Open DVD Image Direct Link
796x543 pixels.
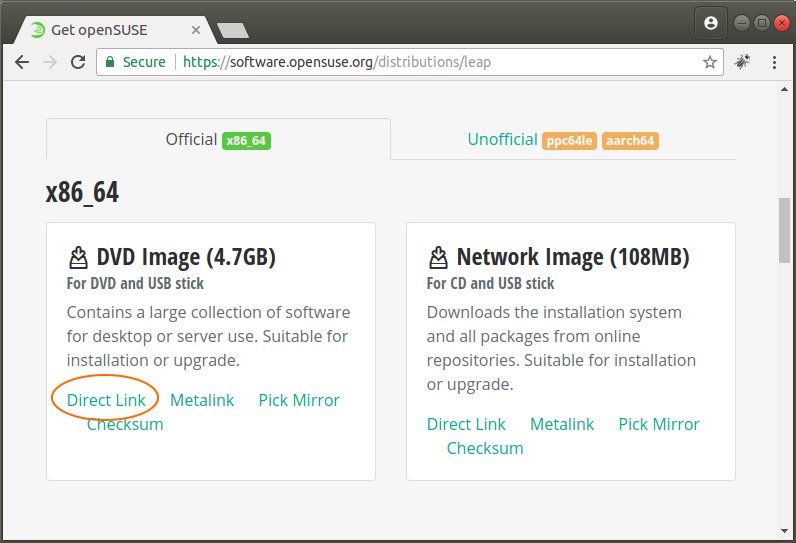[x=106, y=400]
